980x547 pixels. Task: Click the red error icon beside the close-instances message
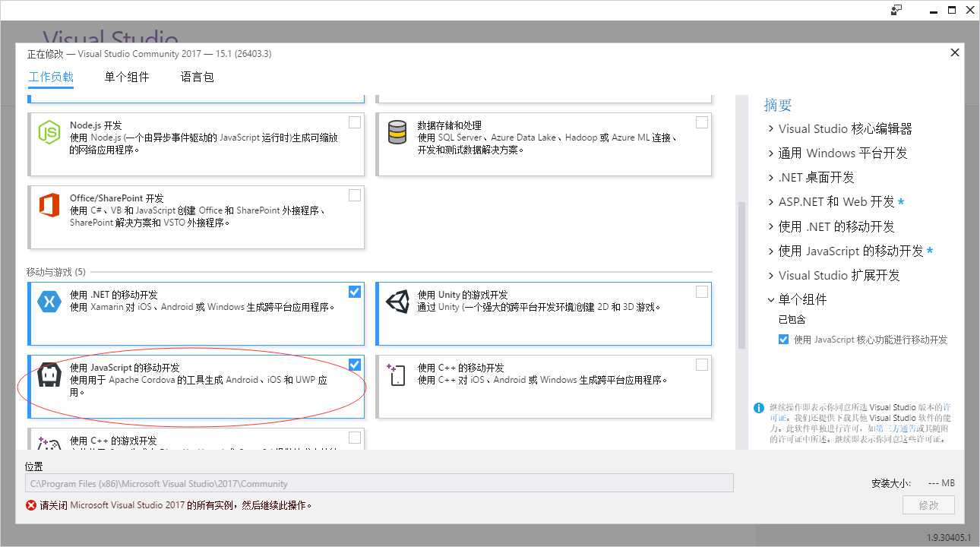pos(31,505)
